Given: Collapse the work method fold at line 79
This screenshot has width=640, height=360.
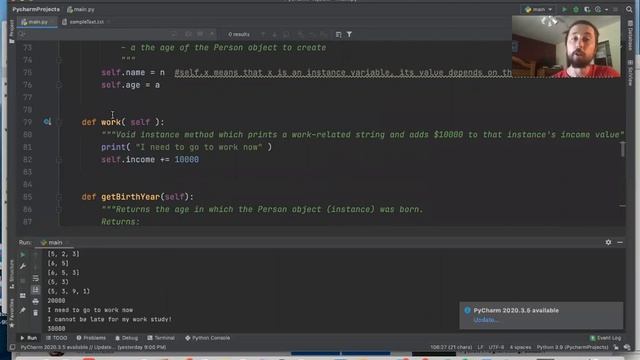Looking at the screenshot, I should point(59,122).
